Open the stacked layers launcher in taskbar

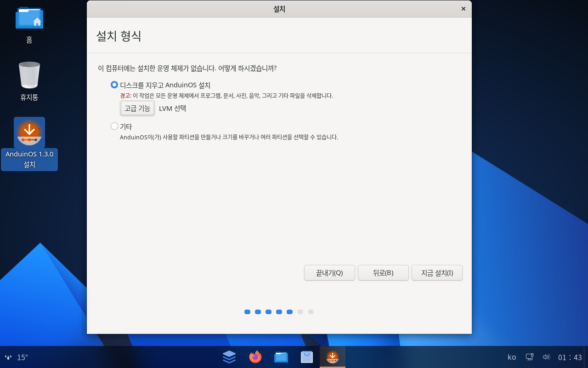click(x=229, y=356)
